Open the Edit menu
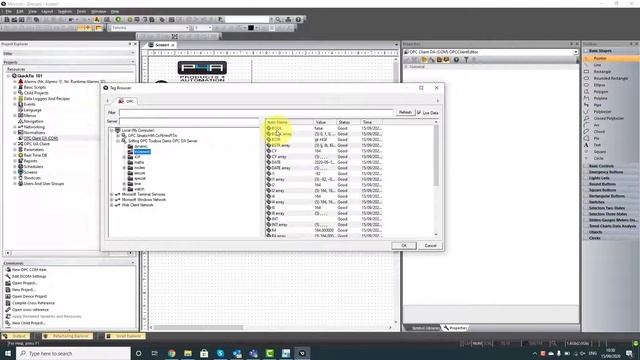 (x=20, y=11)
